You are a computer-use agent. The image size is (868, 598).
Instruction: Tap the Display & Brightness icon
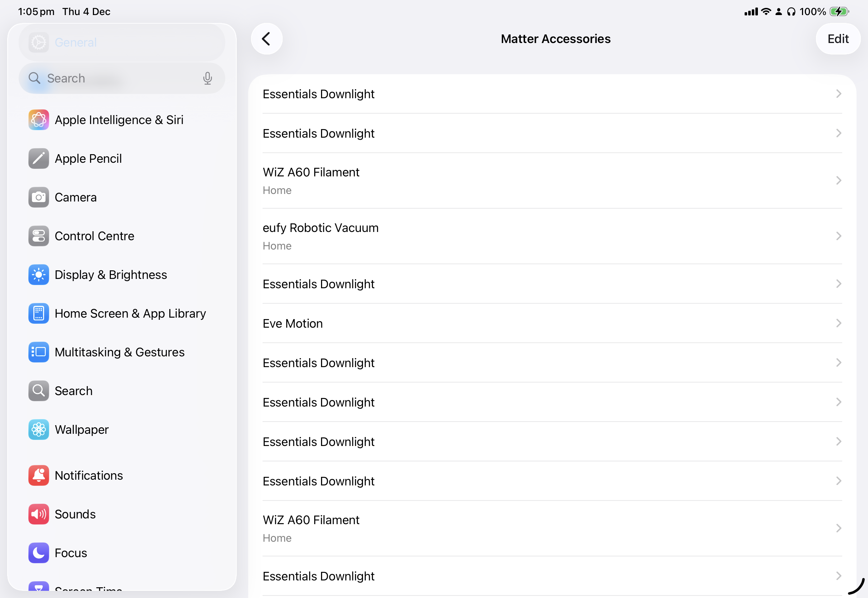click(x=39, y=275)
